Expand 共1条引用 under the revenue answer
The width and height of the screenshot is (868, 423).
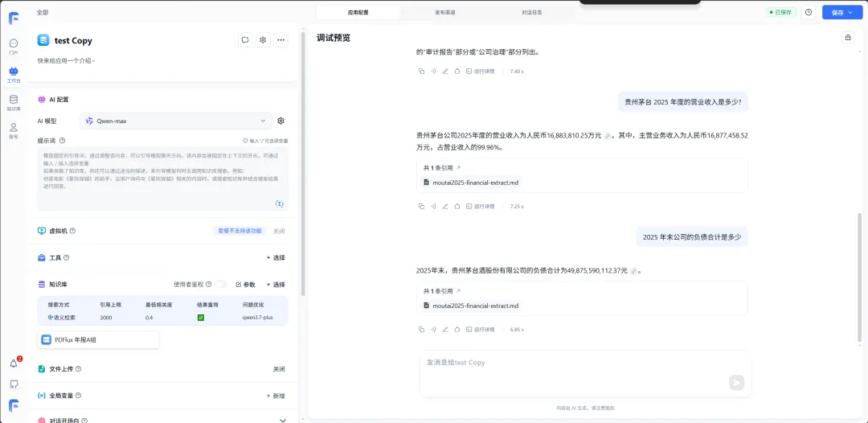point(442,167)
